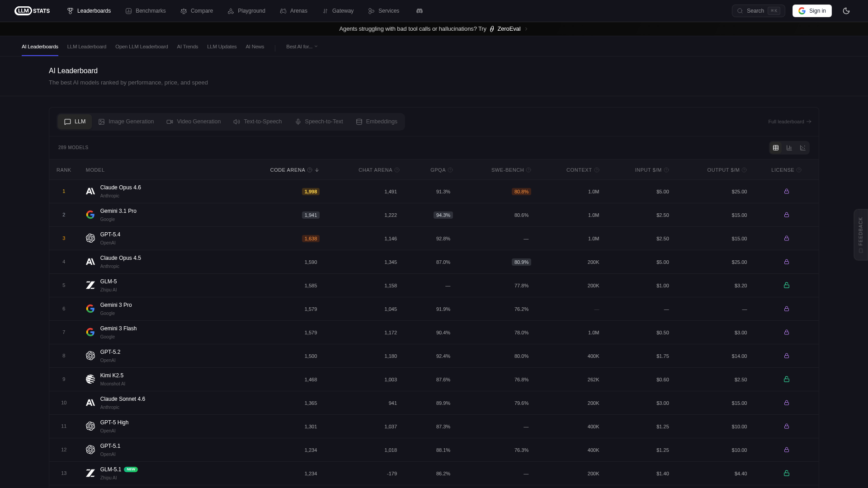Switch to scatter plot view icon
Viewport: 868px width, 488px height.
[x=803, y=148]
